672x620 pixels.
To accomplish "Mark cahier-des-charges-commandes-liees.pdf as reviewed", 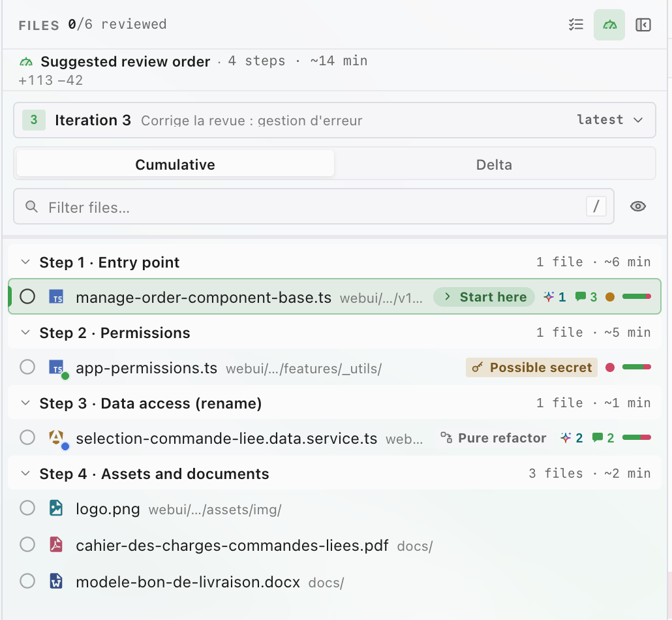I will pyautogui.click(x=27, y=544).
